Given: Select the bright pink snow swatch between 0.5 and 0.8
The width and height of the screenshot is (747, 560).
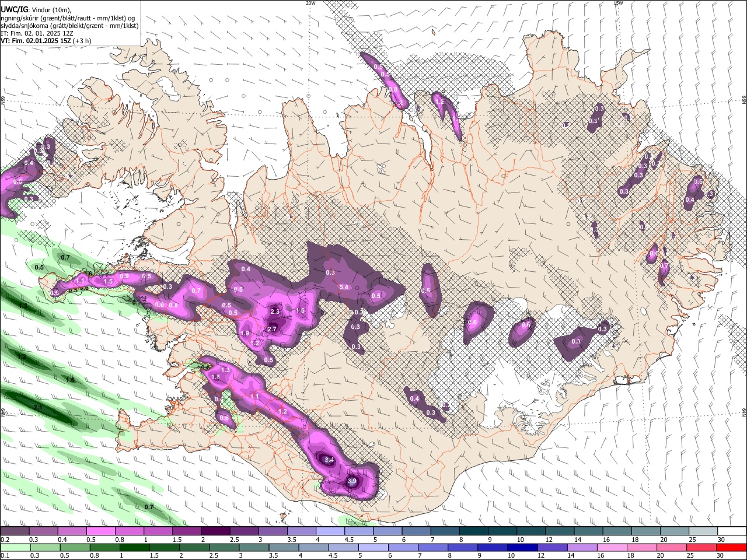Looking at the screenshot, I should 100,531.
